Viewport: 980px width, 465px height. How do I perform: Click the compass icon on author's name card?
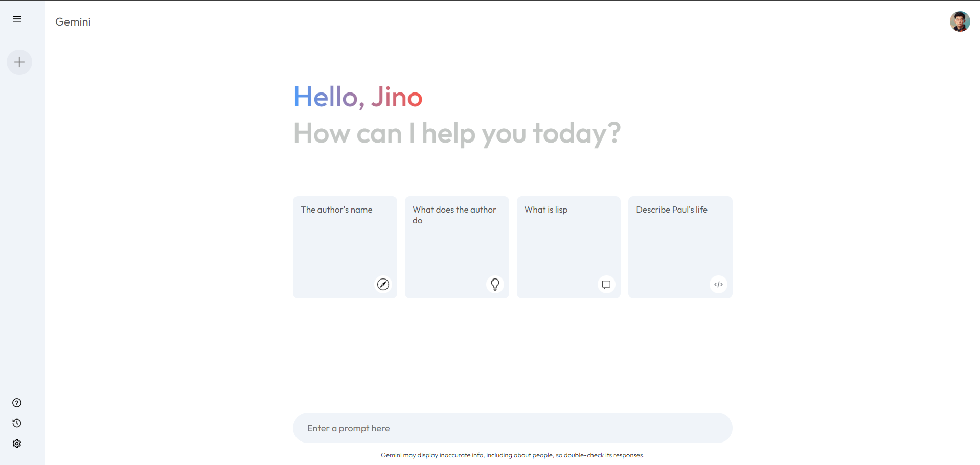click(x=383, y=284)
